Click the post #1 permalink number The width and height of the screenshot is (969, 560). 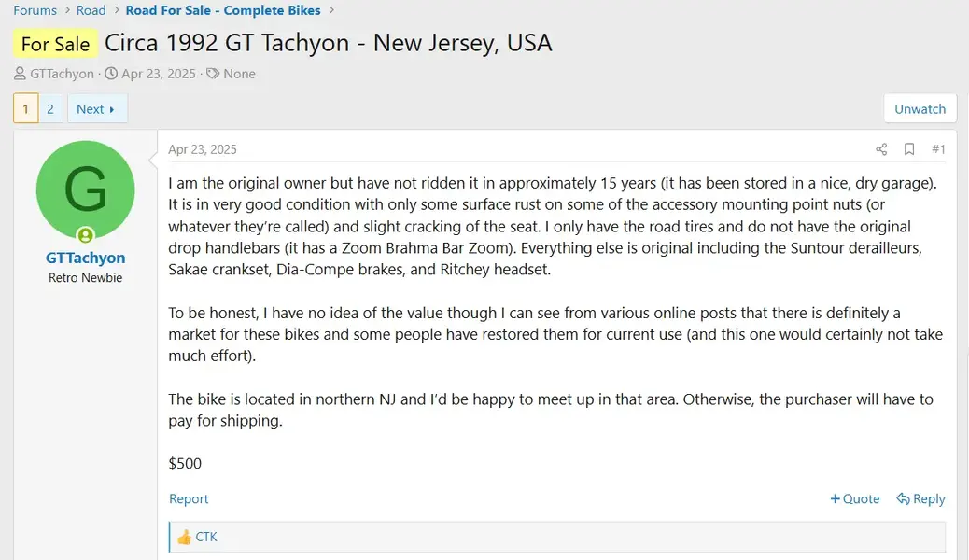coord(938,149)
